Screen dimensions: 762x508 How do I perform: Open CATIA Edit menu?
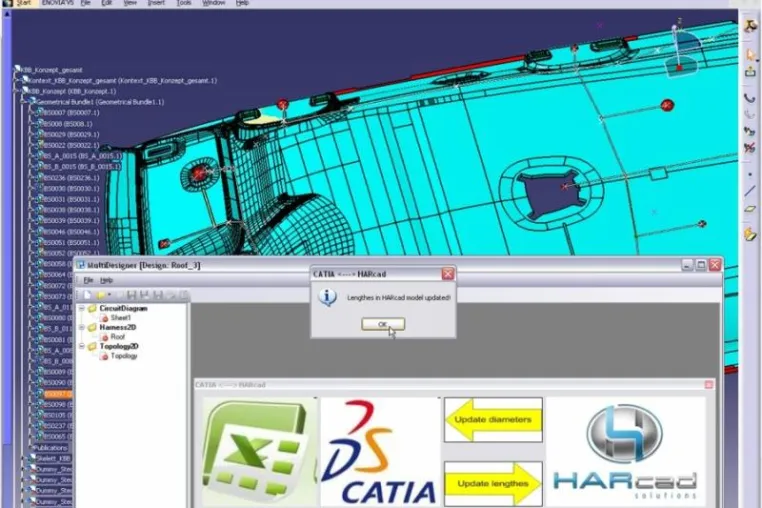(106, 3)
